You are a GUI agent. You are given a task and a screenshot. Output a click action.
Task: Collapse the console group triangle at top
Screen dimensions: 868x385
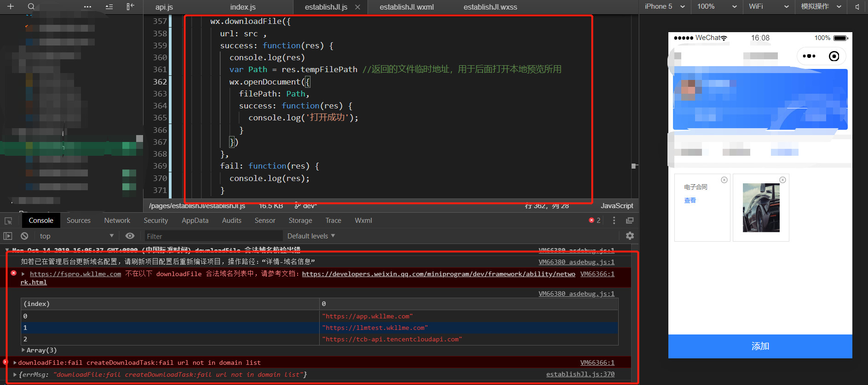7,250
